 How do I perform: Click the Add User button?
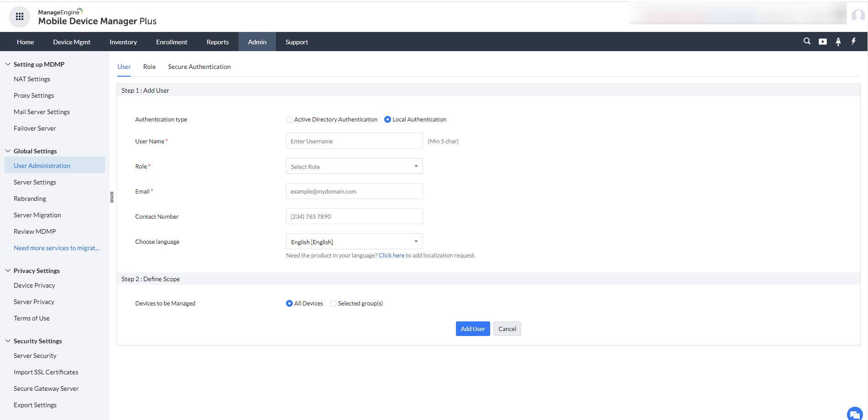point(473,329)
